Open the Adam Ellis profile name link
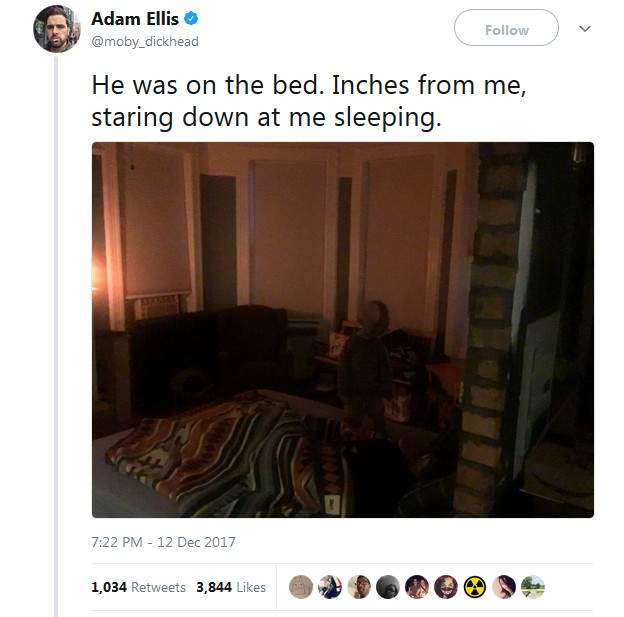Viewport: 624px width, 617px height. pyautogui.click(x=135, y=19)
